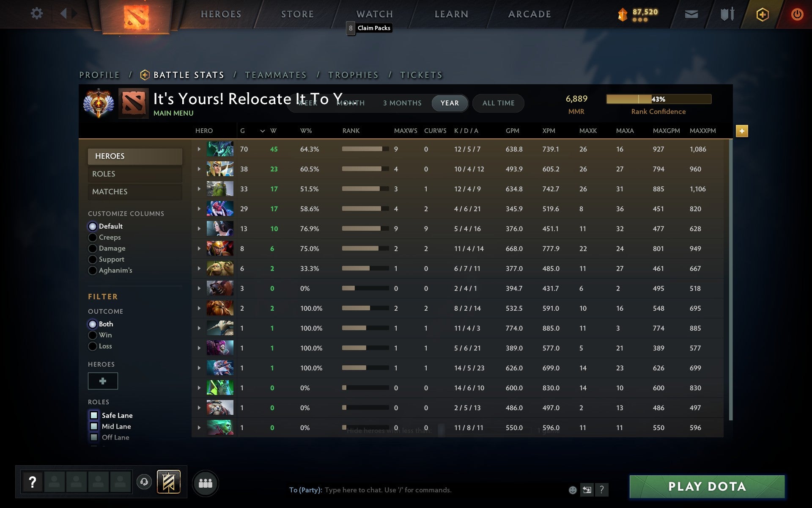Click the Dota 2 logo home button
The image size is (812, 508).
pyautogui.click(x=136, y=16)
